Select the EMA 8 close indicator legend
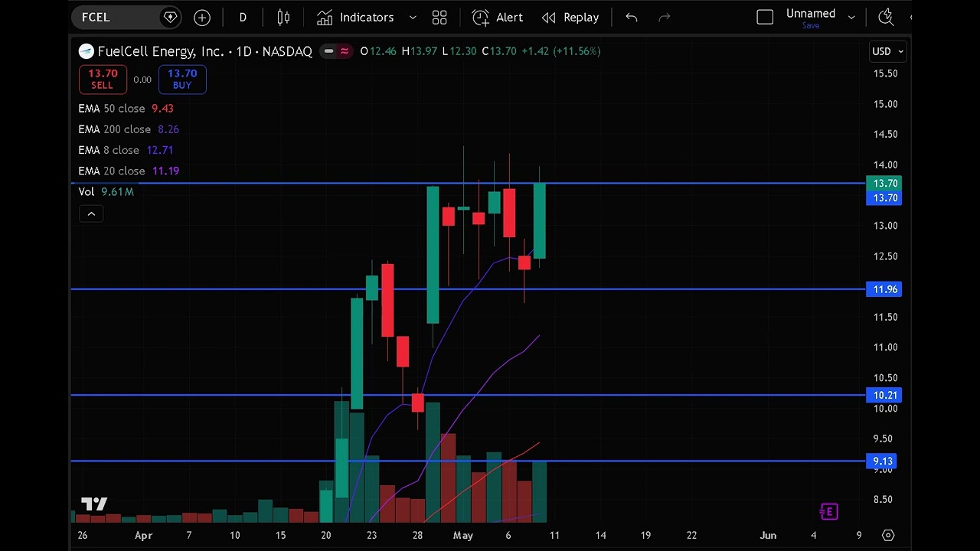Viewport: 980px width, 551px height. click(x=126, y=150)
